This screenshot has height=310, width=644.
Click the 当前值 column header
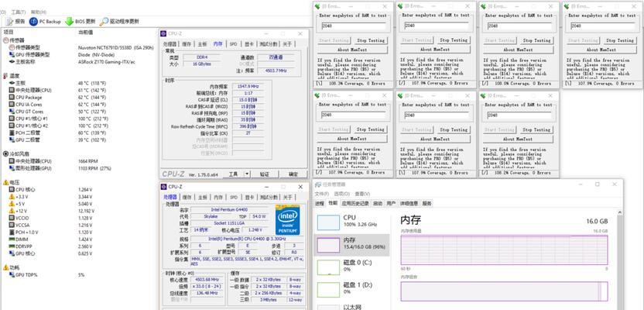click(85, 32)
